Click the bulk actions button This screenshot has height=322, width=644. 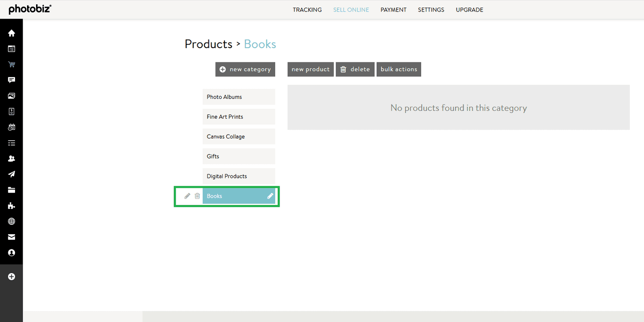click(x=398, y=69)
